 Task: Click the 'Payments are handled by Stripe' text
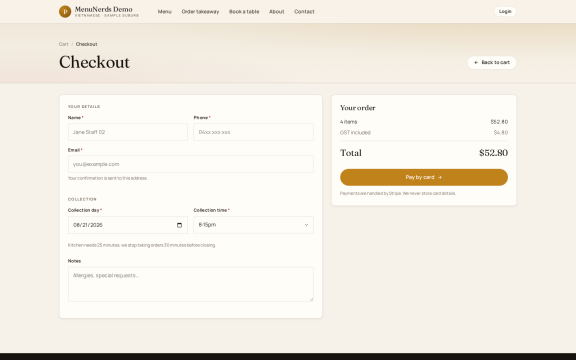pos(398,193)
